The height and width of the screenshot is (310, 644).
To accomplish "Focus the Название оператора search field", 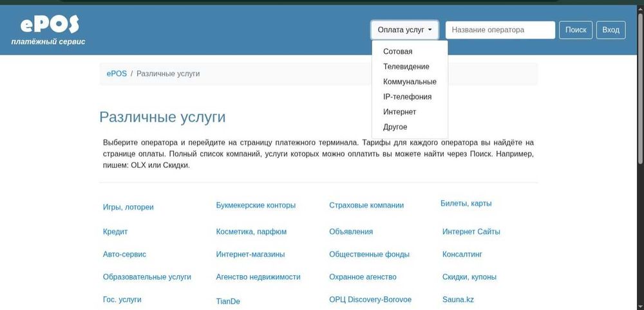I will [x=500, y=30].
